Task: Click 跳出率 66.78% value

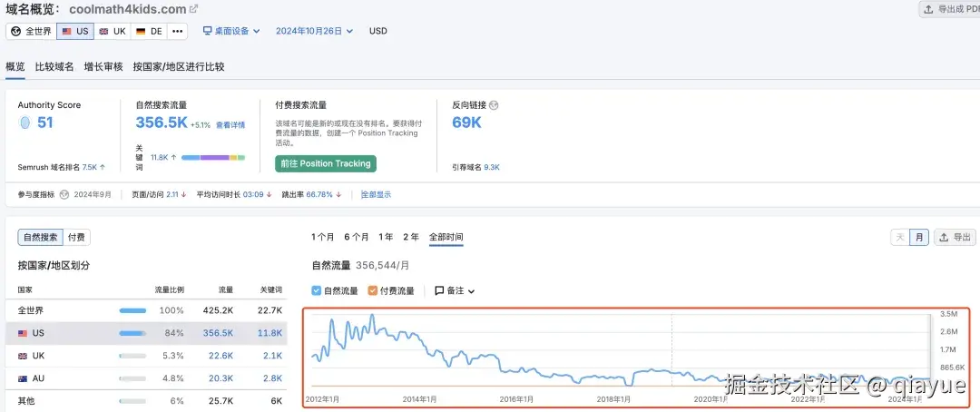Action: 319,194
